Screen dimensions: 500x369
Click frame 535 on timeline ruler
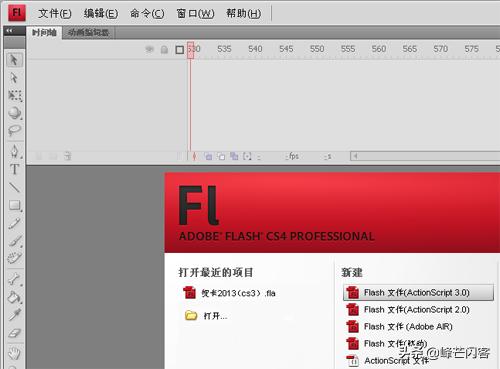(224, 49)
